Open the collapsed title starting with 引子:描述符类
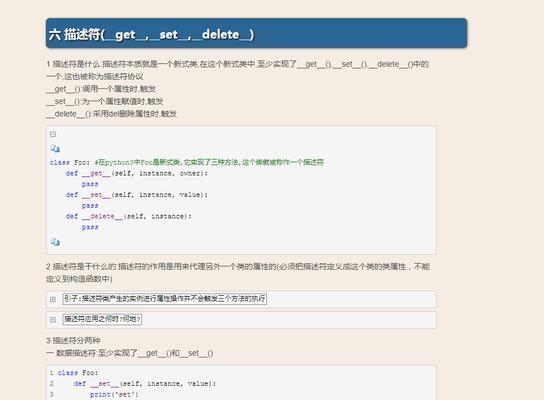Viewport: 544px width, 400px height. pyautogui.click(x=165, y=299)
